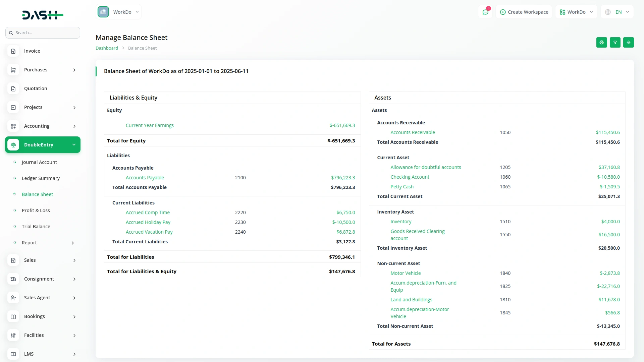The image size is (644, 362).
Task: Open Trial Balance menu item
Action: 36,227
